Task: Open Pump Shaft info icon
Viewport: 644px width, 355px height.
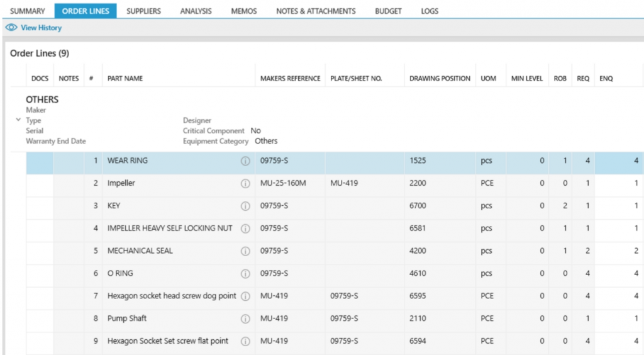Action: 245,318
